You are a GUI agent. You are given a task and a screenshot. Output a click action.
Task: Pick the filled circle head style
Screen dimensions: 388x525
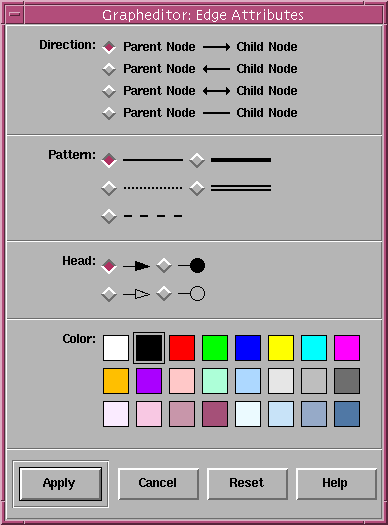[164, 266]
